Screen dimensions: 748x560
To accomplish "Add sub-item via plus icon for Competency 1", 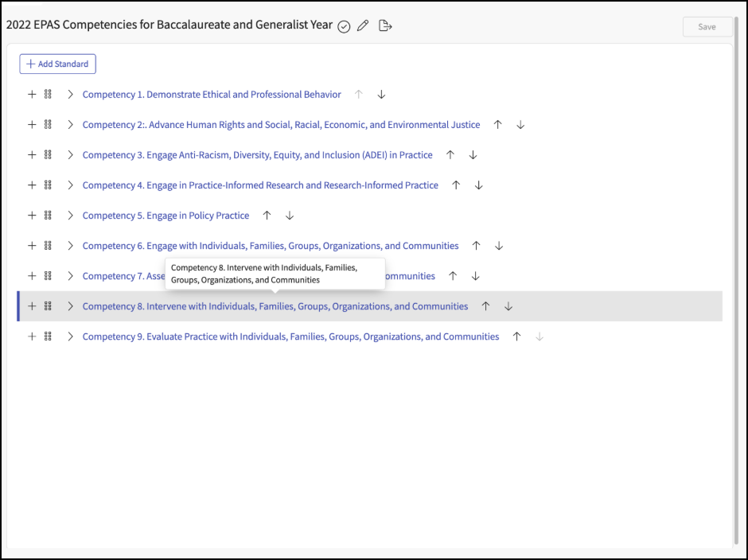I will pyautogui.click(x=32, y=95).
